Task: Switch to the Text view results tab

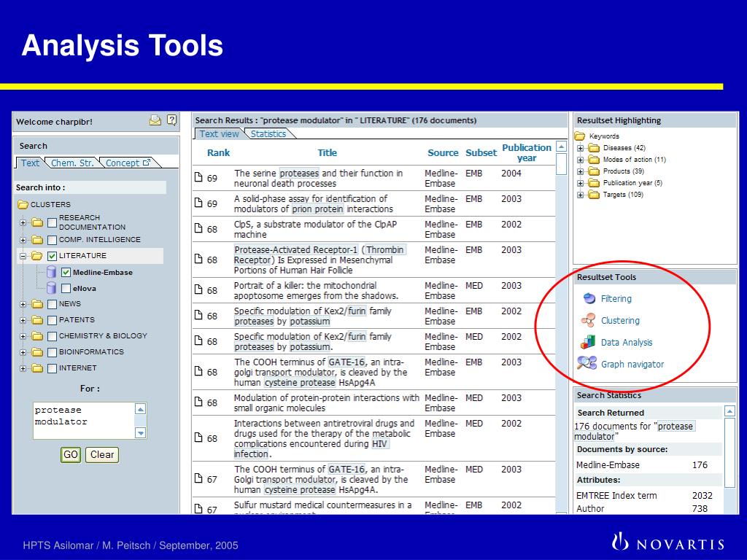Action: [x=219, y=134]
